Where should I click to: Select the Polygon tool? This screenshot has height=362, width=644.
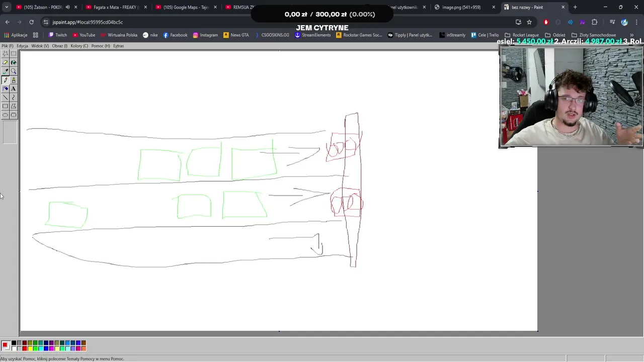14,106
